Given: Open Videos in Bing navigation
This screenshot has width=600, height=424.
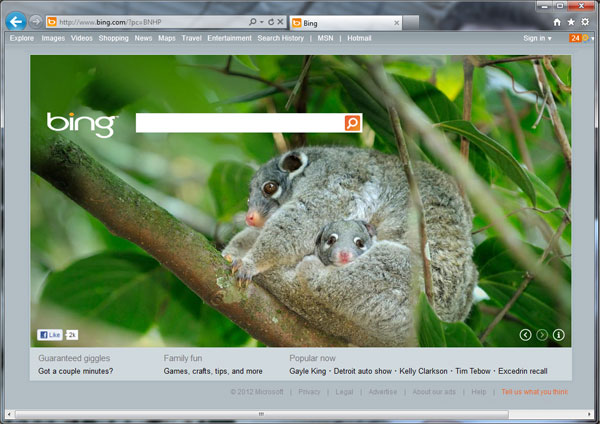Looking at the screenshot, I should point(82,38).
